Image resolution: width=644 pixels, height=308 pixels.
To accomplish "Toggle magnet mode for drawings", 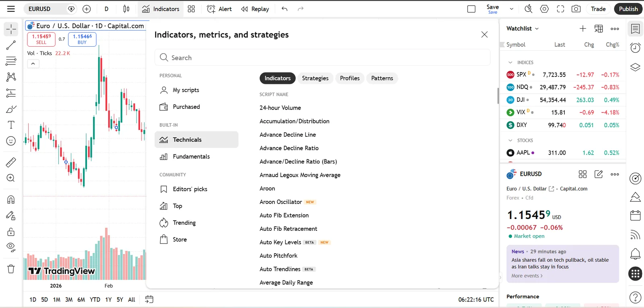I will point(11,200).
